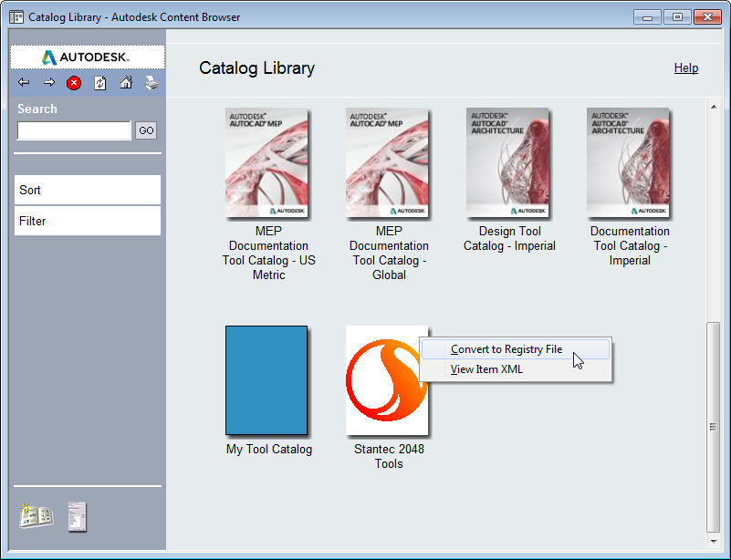This screenshot has height=560, width=731.
Task: Click the "Design Tool Catalog - Imperial" label
Action: click(x=509, y=238)
